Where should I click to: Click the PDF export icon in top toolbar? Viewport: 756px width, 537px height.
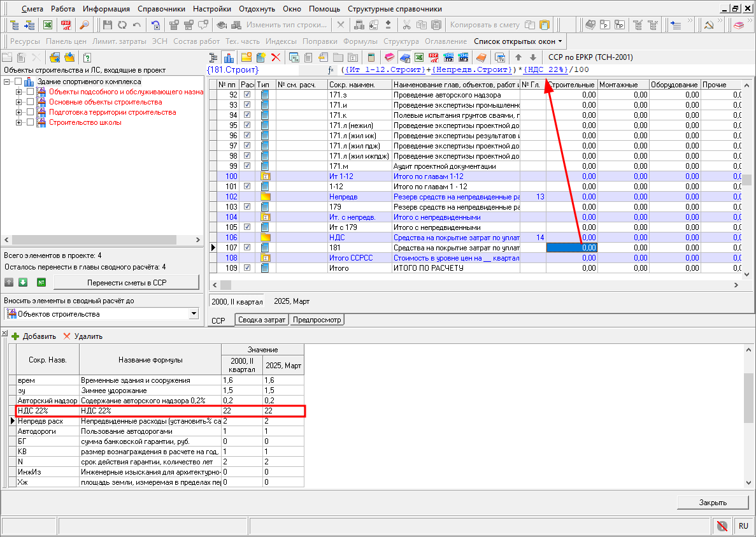[66, 25]
